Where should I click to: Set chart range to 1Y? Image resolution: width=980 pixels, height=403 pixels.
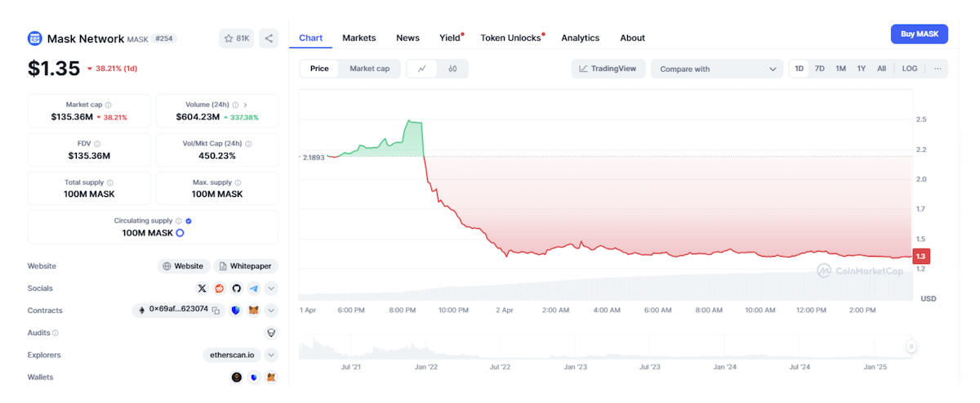[862, 69]
